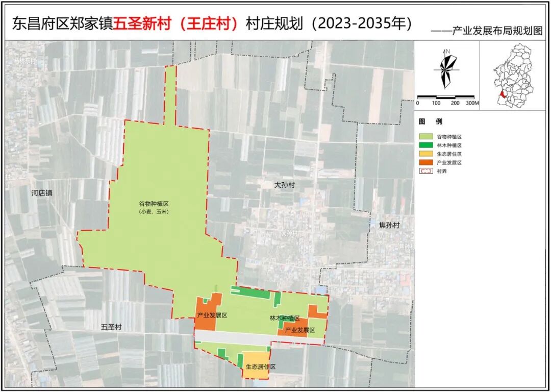This screenshot has height=392, width=551.
Task: Expand the 图例 legend panel
Action: tap(430, 121)
